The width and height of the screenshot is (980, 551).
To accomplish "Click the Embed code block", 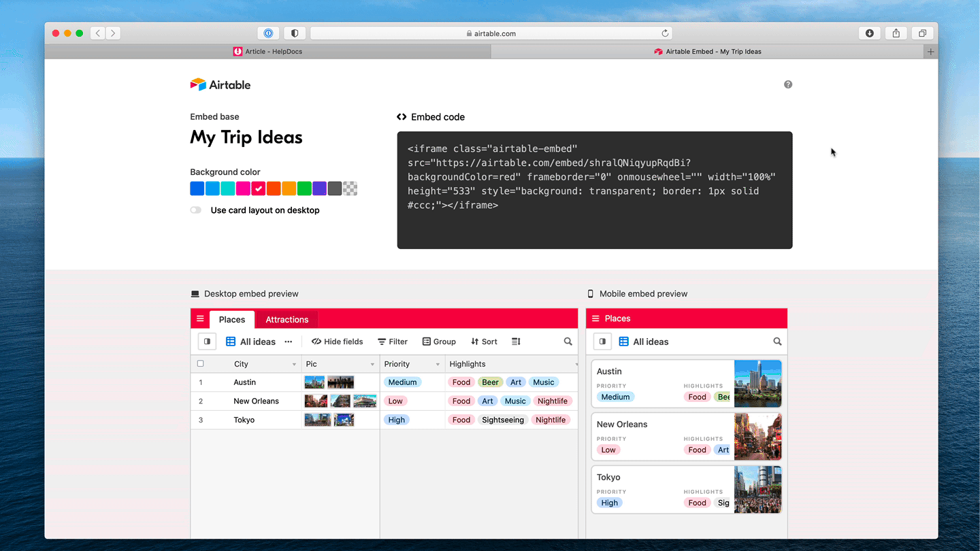I will [x=595, y=190].
